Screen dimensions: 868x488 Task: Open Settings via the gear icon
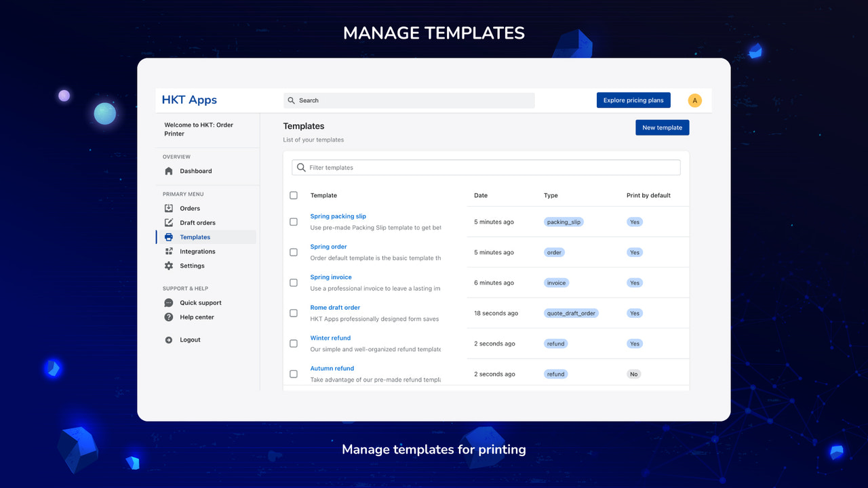tap(167, 265)
